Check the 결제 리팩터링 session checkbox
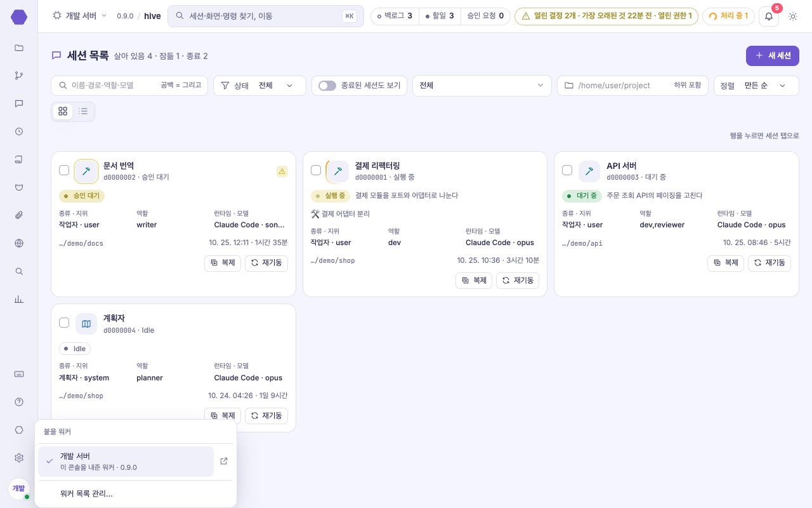 tap(316, 170)
